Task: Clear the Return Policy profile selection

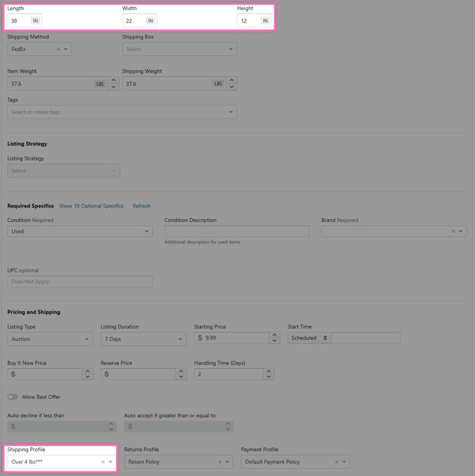Action: [220, 462]
